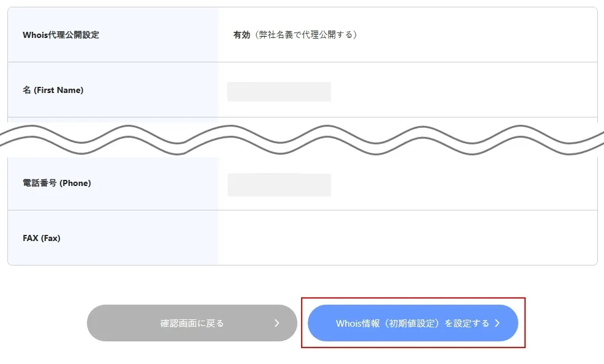The image size is (604, 364).
Task: Click the bold 有効 status word
Action: pyautogui.click(x=242, y=35)
